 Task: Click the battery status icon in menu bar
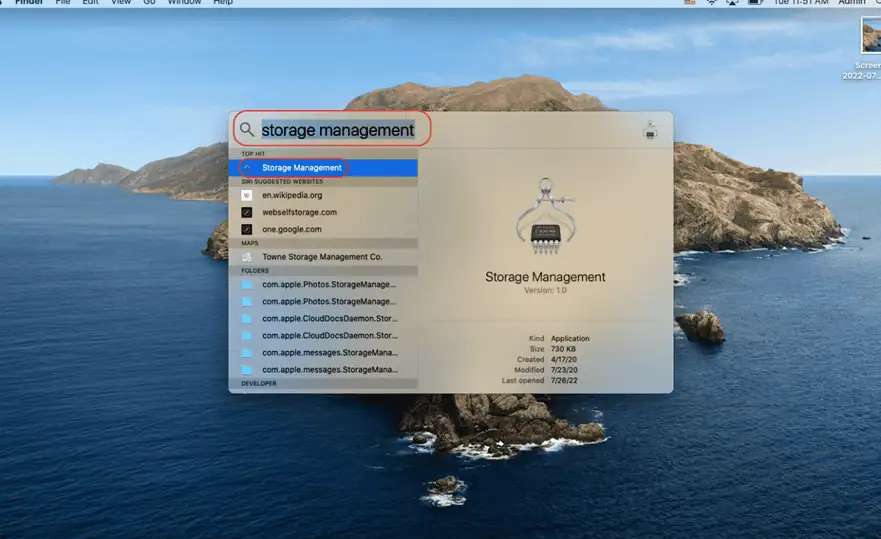point(755,2)
